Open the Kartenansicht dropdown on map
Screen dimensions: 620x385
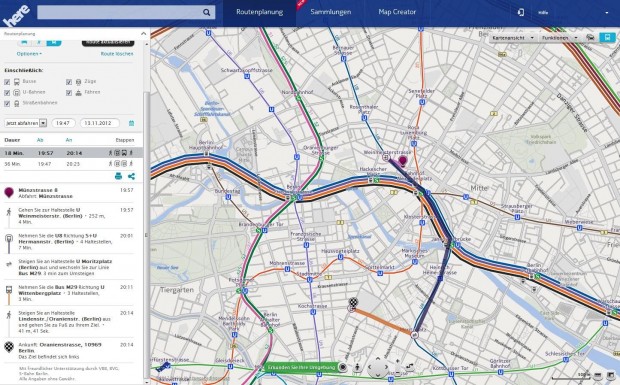click(513, 38)
